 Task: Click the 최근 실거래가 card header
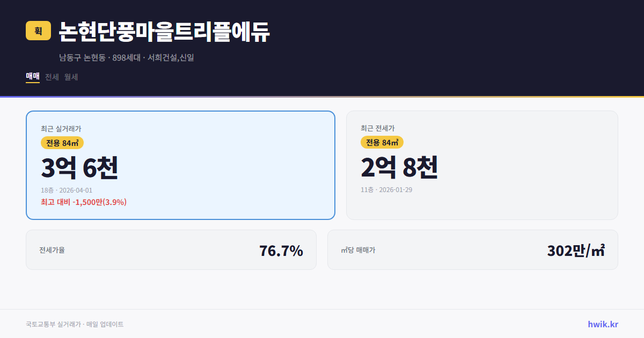(61, 128)
